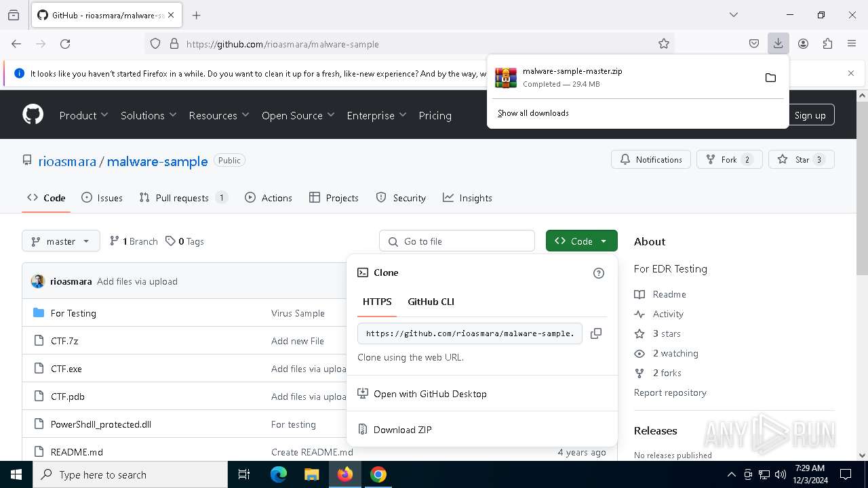The image size is (868, 488).
Task: Open Task View on taskbar
Action: [x=244, y=474]
